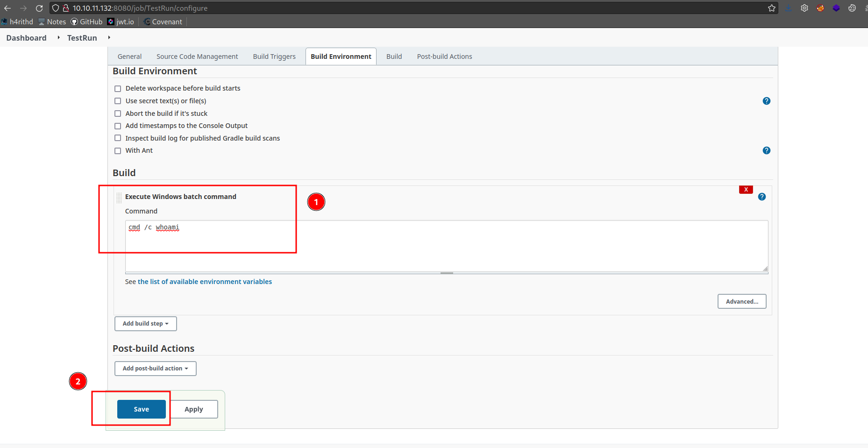Delete build step with red X button

pos(746,189)
